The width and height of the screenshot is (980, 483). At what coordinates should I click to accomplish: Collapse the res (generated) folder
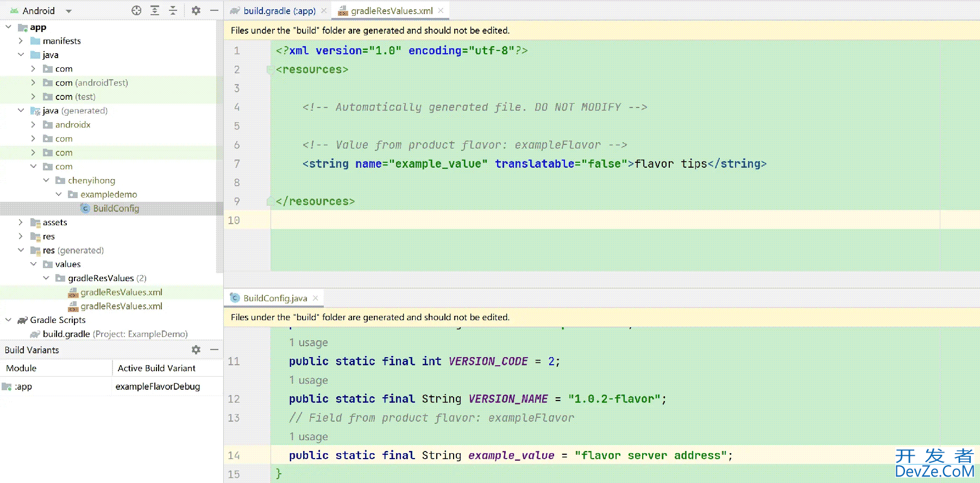point(21,250)
